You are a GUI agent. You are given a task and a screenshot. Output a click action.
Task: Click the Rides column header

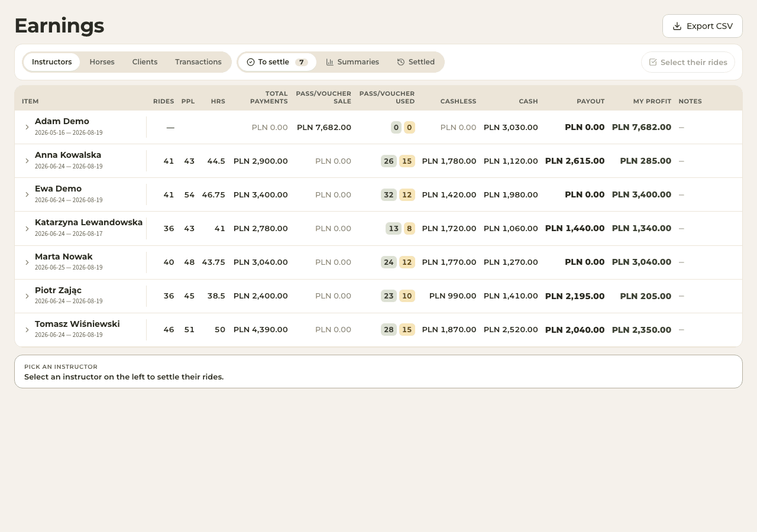coord(164,102)
